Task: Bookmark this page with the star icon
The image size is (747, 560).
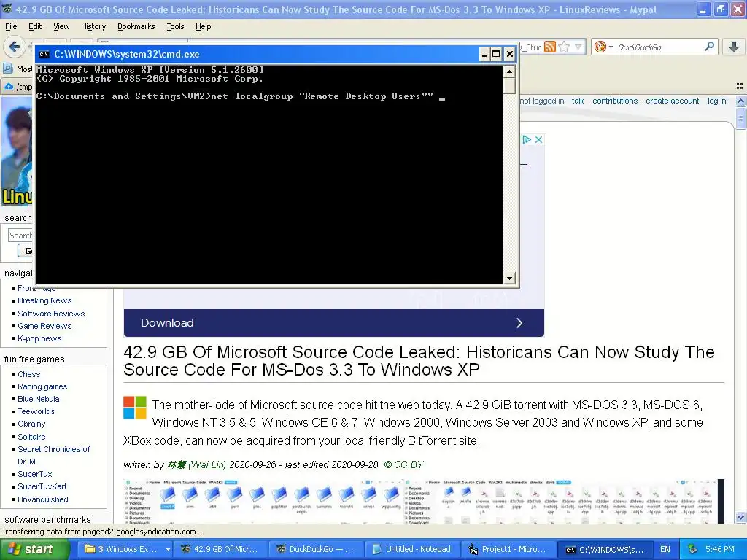Action: pos(564,47)
